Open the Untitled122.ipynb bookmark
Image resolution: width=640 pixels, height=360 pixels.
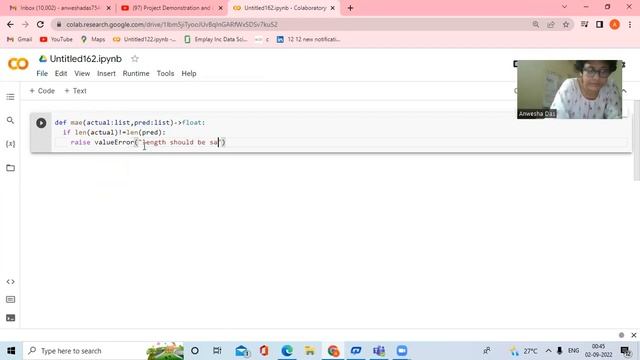click(x=144, y=39)
